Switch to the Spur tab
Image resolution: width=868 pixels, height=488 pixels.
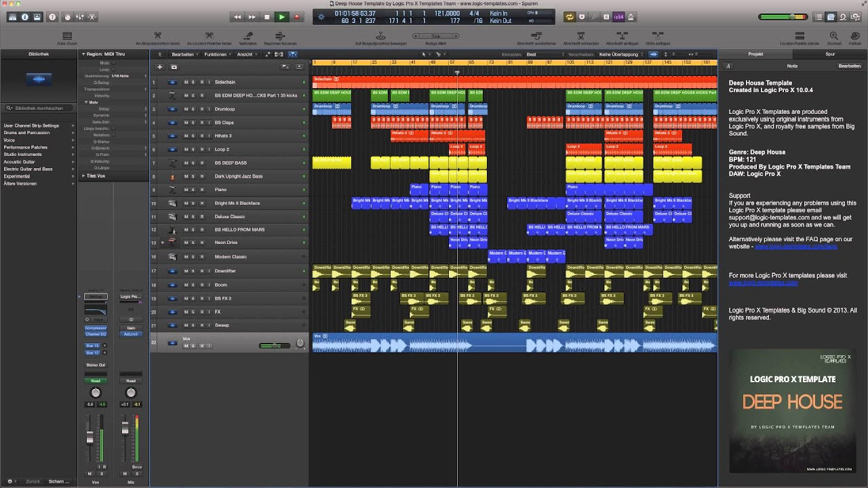pyautogui.click(x=830, y=54)
